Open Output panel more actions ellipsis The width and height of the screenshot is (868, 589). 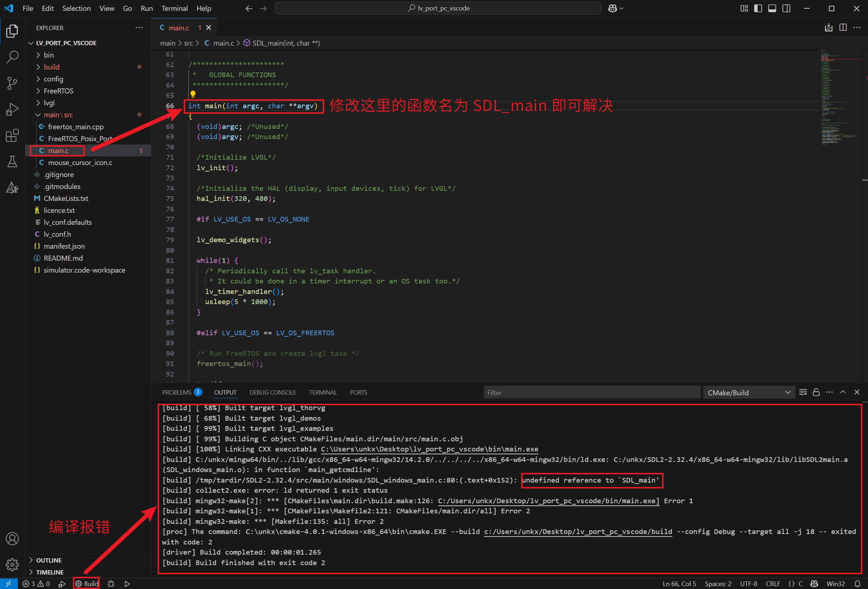(x=829, y=392)
